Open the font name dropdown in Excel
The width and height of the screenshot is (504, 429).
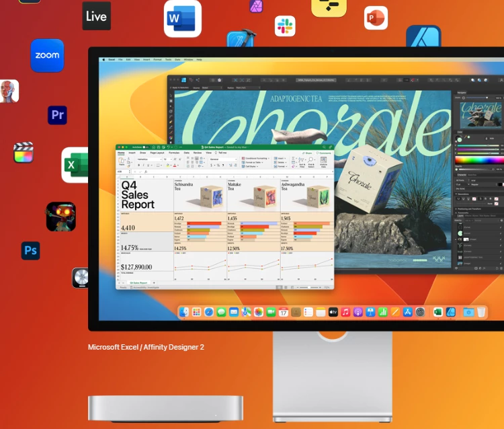click(149, 159)
